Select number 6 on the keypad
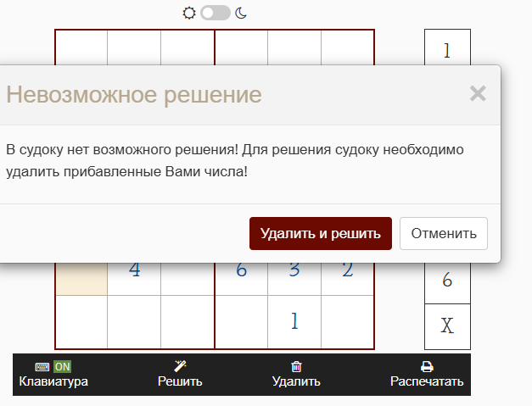Image resolution: width=532 pixels, height=406 pixels. coord(447,282)
